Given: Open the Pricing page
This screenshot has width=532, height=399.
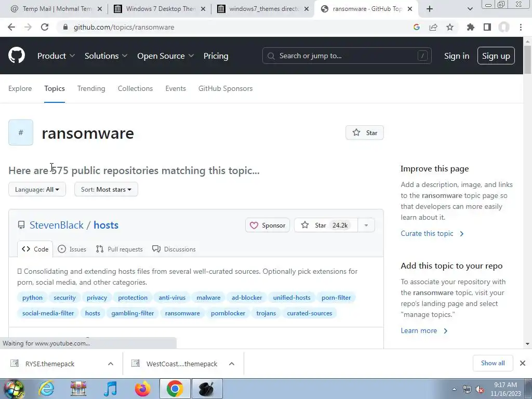Looking at the screenshot, I should point(216,56).
